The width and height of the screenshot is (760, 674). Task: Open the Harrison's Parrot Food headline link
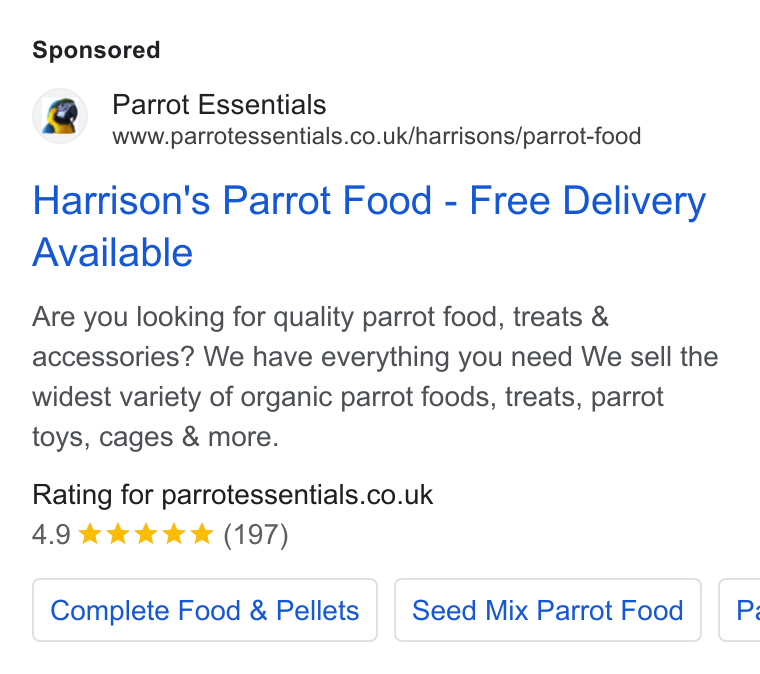(x=369, y=226)
